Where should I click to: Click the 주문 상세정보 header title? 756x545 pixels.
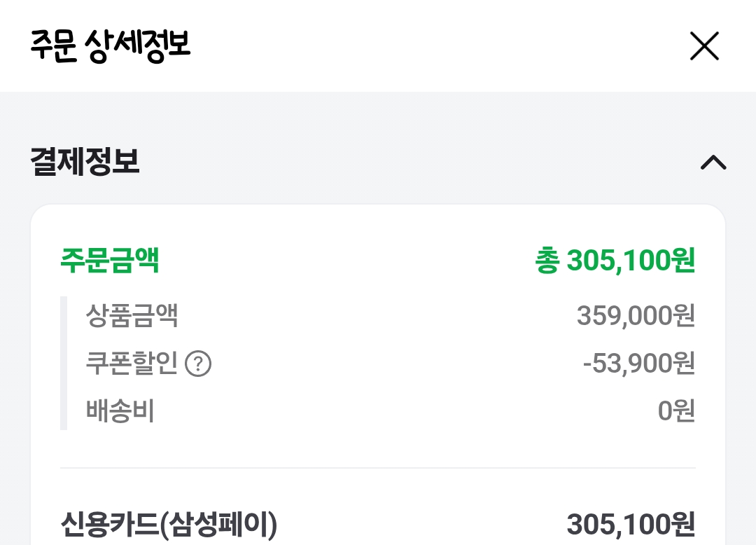coord(111,46)
